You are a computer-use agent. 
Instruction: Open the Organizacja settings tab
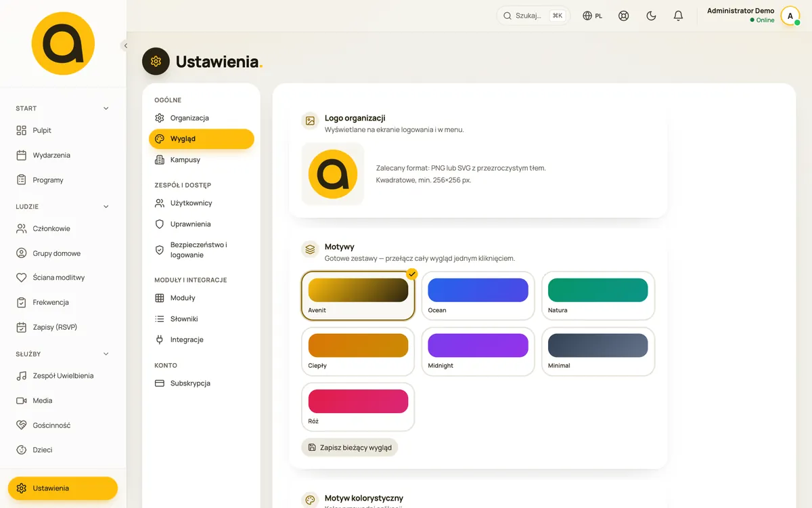click(x=202, y=118)
